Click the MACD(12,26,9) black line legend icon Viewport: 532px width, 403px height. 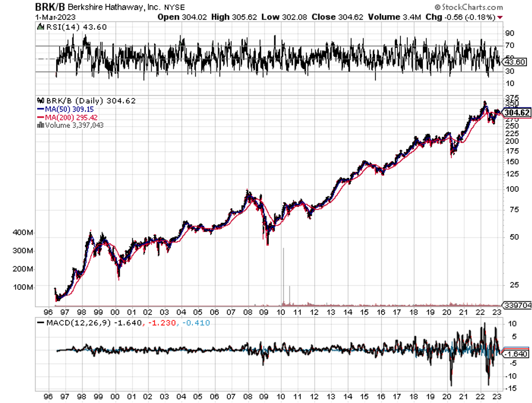coord(40,323)
